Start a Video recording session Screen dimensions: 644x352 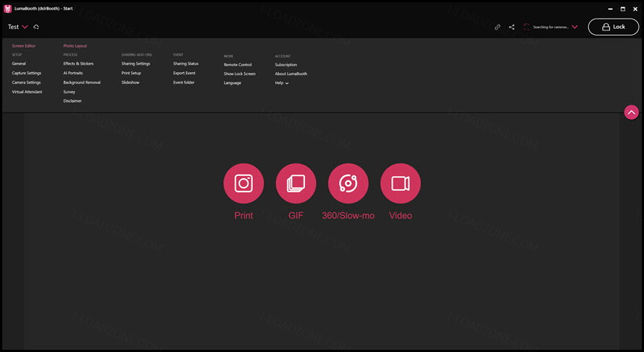click(400, 183)
